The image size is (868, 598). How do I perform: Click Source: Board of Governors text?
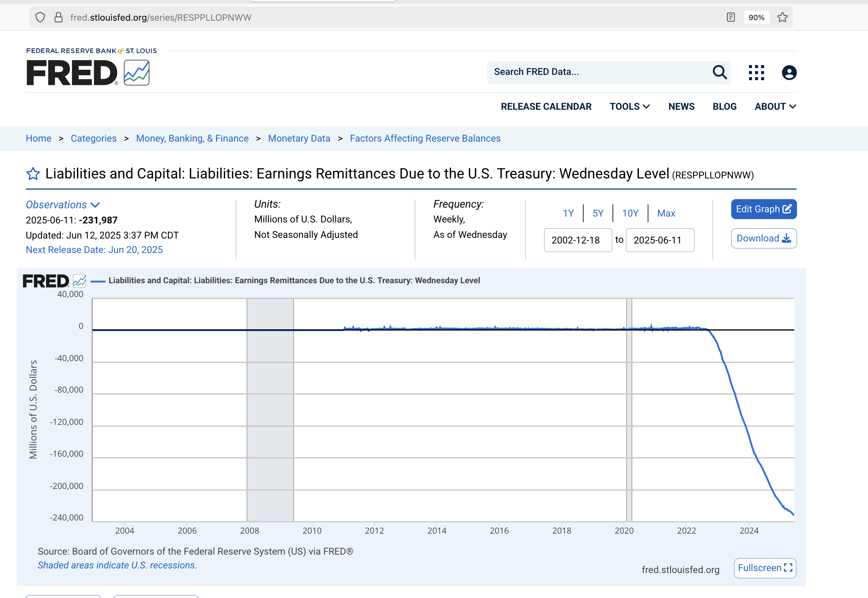pyautogui.click(x=195, y=551)
